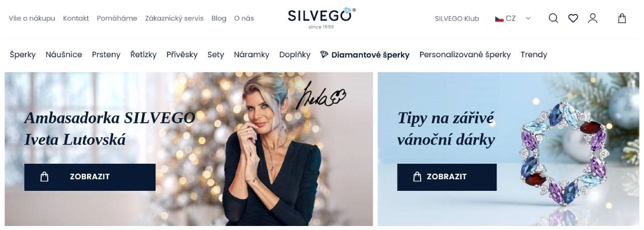Screen dimensions: 644x230
Task: Select Personalizované šperky menu item
Action: tap(465, 55)
